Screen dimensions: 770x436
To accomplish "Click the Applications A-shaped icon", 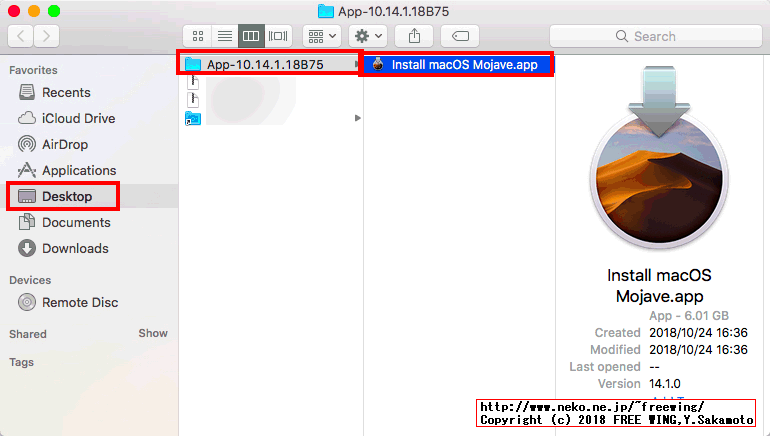I will point(27,170).
